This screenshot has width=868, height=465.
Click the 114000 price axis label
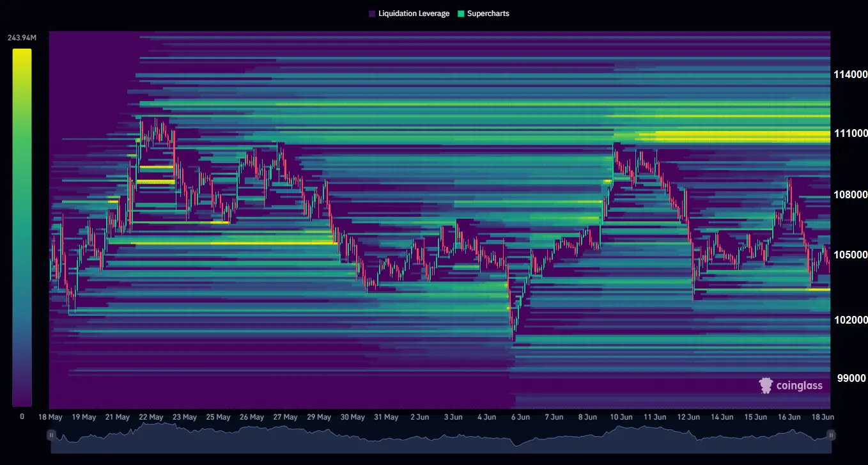[850, 75]
